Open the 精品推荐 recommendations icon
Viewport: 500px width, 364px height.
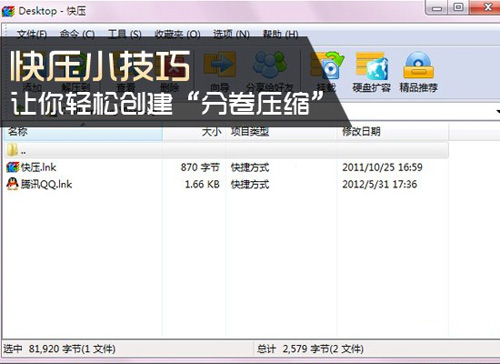coord(418,65)
